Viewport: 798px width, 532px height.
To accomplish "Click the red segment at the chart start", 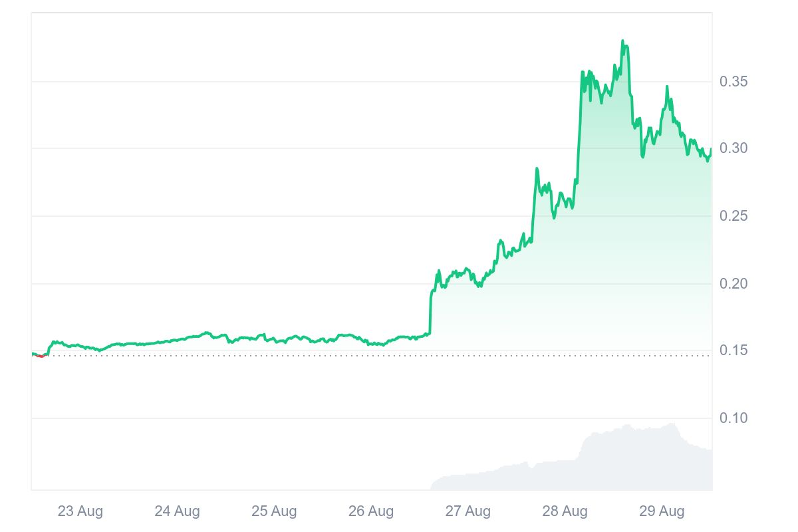I will click(41, 356).
